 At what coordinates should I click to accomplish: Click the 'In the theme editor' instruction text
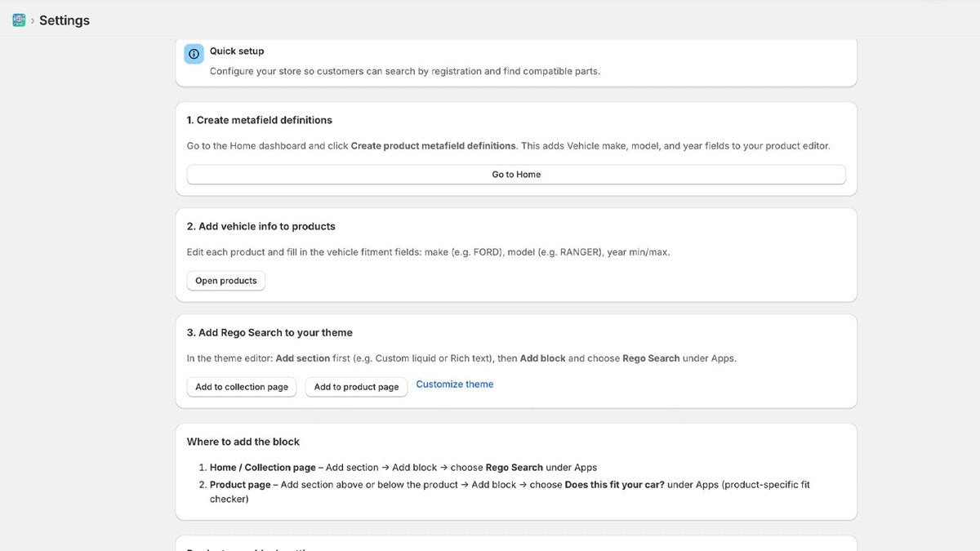[461, 358]
